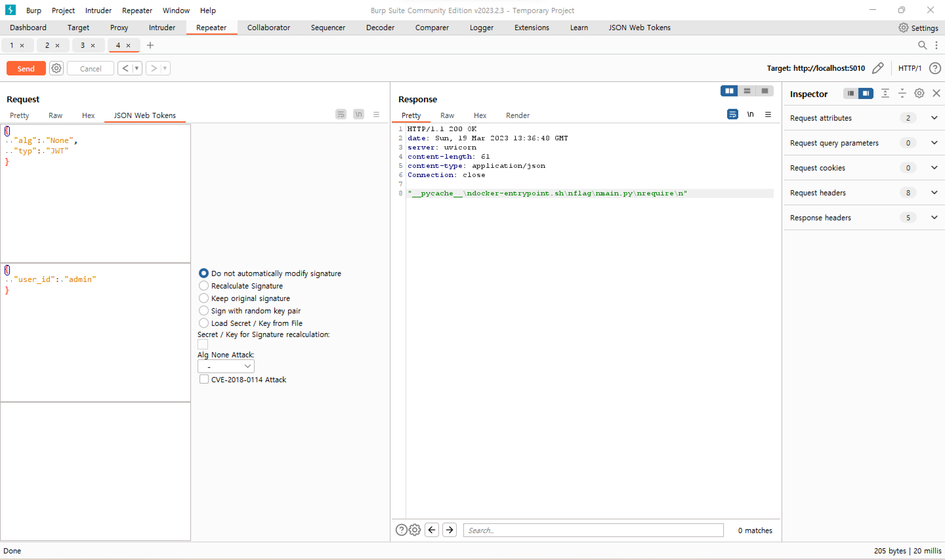Open the Window menu
The width and height of the screenshot is (945, 560).
click(x=176, y=10)
